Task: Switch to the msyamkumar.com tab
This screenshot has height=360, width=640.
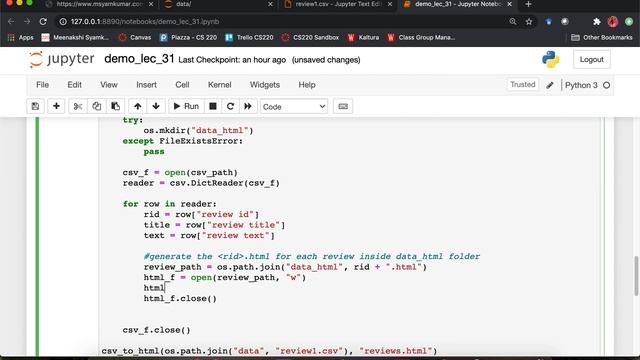Action: (x=100, y=4)
